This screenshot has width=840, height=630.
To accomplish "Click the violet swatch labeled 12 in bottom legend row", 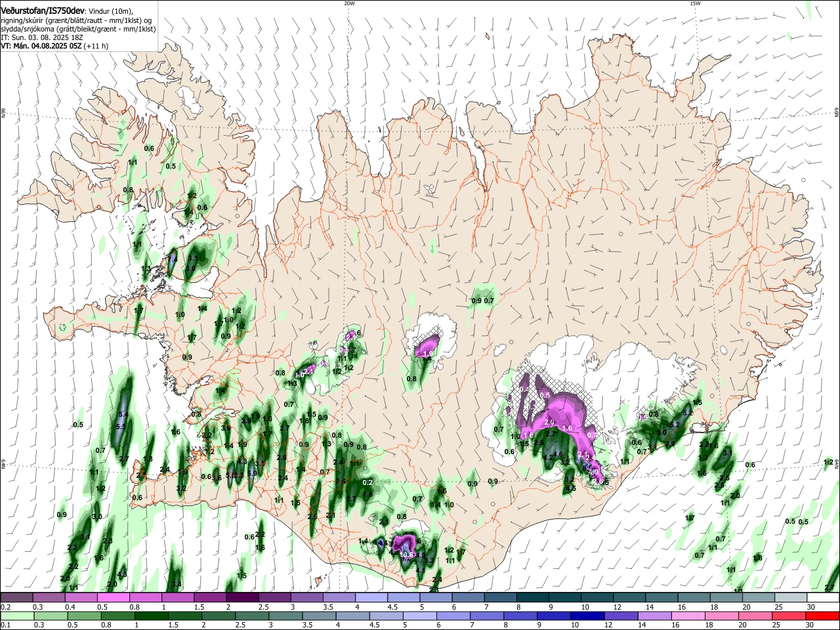I will point(620,616).
